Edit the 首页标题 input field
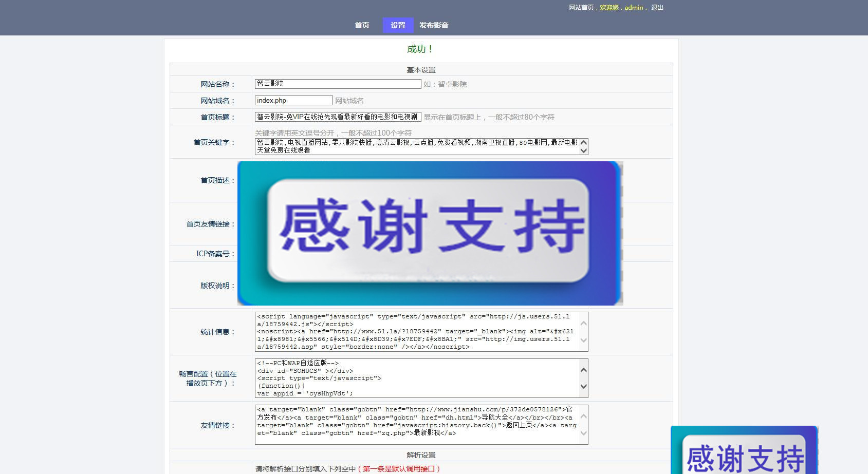 [338, 117]
